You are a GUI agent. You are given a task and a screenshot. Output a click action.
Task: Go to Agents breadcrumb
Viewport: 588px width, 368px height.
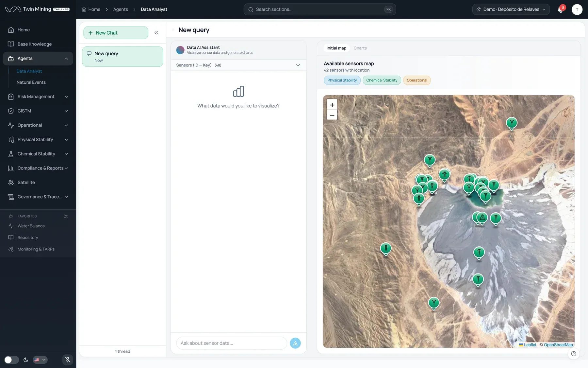(121, 9)
